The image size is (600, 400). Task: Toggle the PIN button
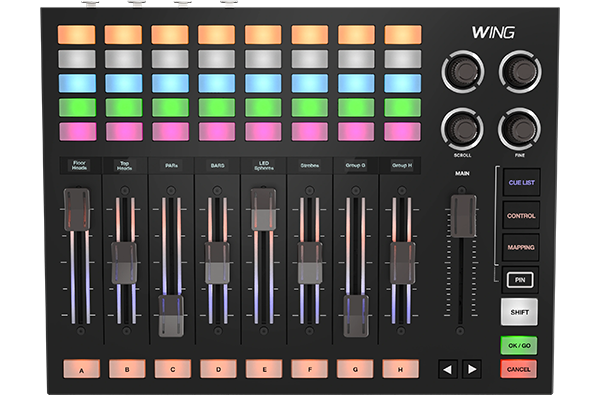pyautogui.click(x=520, y=280)
